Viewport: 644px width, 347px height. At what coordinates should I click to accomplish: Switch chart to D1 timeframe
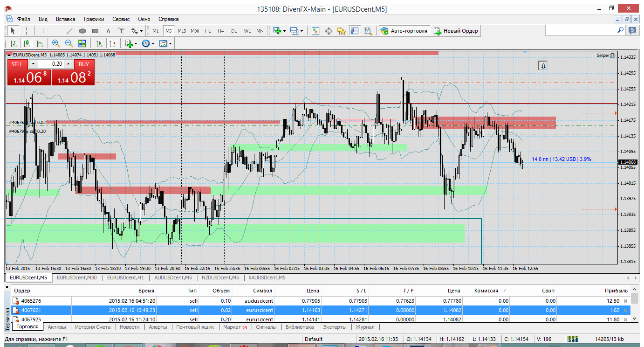[x=234, y=31]
